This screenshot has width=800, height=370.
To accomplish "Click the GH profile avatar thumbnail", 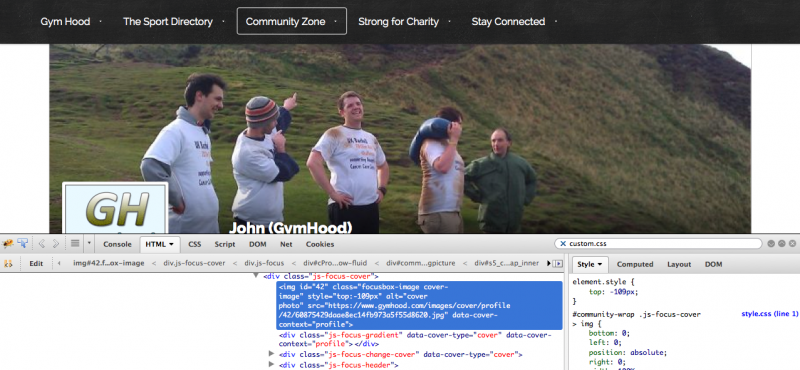I will click(x=115, y=208).
